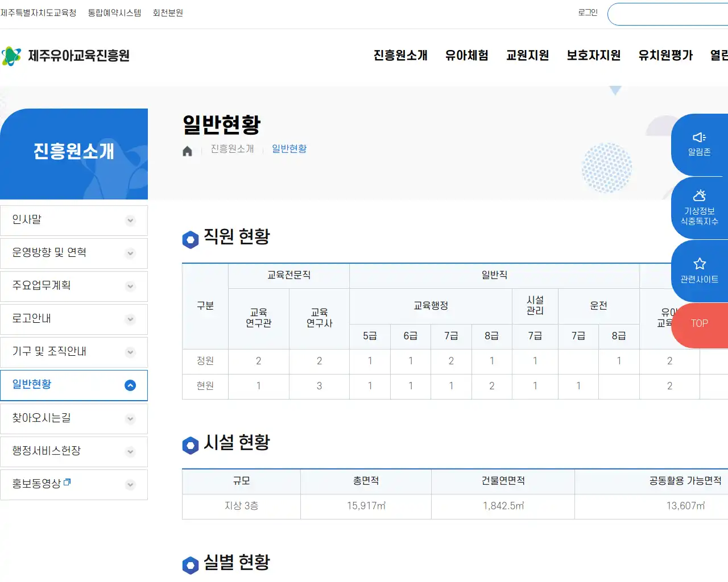Open 유치원평가 top menu
Viewport: 728px width, 582px height.
point(665,55)
